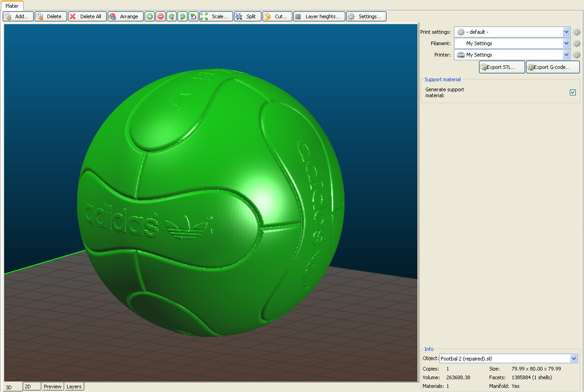Screen dimensions: 584x392
Task: Click gear icon beside Filament dropdown
Action: (577, 43)
